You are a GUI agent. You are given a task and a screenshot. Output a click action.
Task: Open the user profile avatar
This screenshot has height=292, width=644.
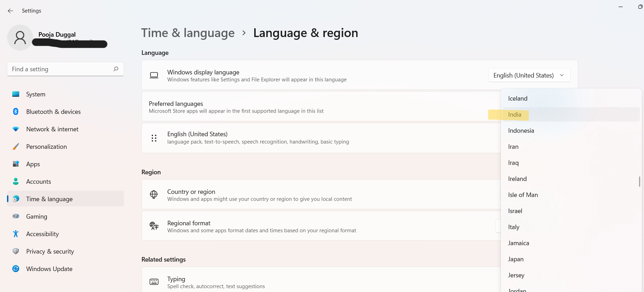click(20, 37)
